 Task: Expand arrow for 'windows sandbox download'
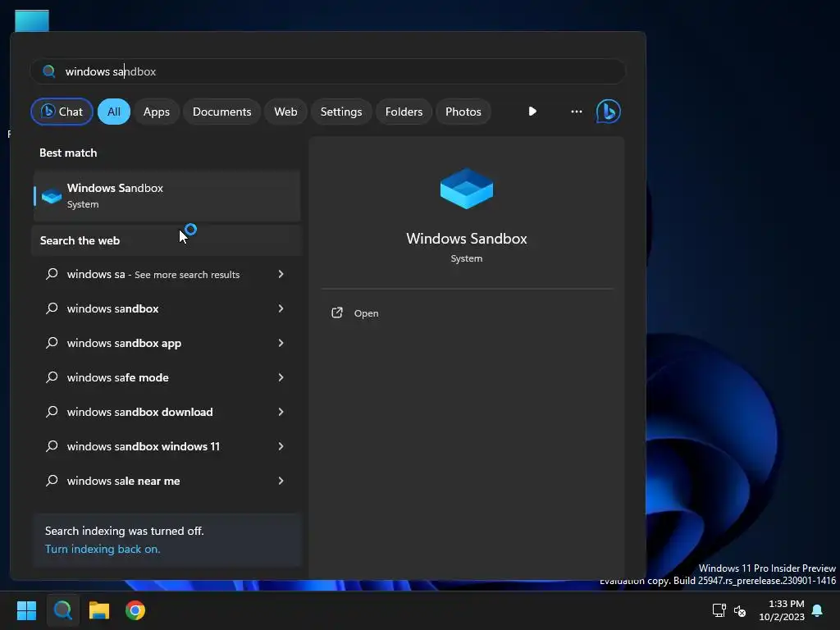(x=281, y=412)
